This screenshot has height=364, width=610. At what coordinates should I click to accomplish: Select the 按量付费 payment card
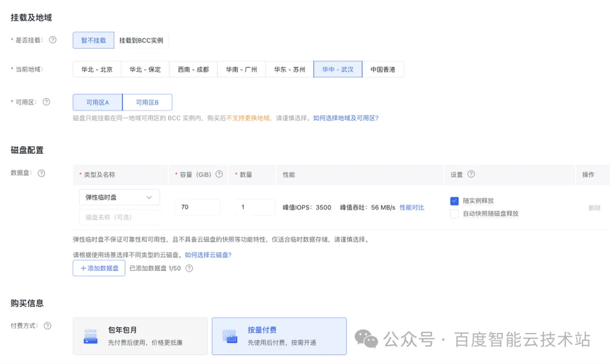(x=279, y=336)
